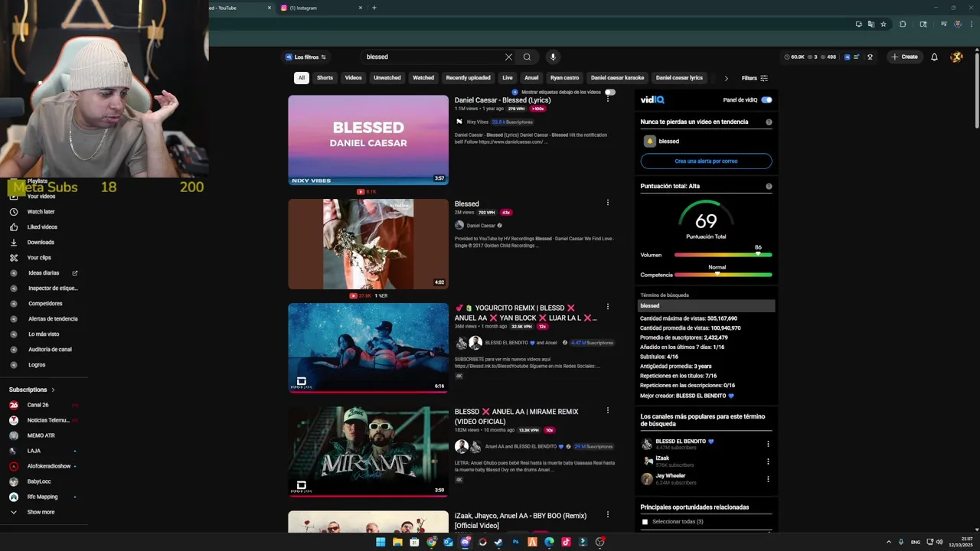The height and width of the screenshot is (551, 980).
Task: Open Auditoría de canal in sidebar
Action: point(50,349)
